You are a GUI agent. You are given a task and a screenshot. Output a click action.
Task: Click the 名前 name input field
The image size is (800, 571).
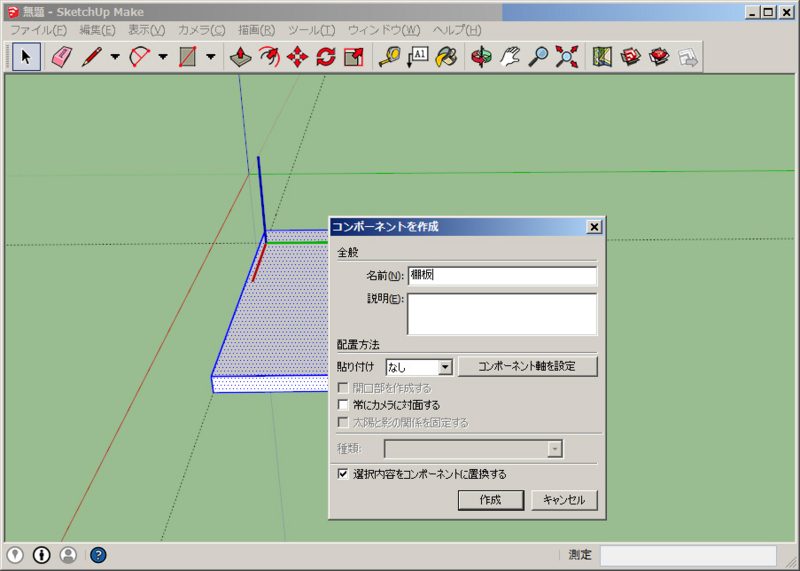coord(502,276)
